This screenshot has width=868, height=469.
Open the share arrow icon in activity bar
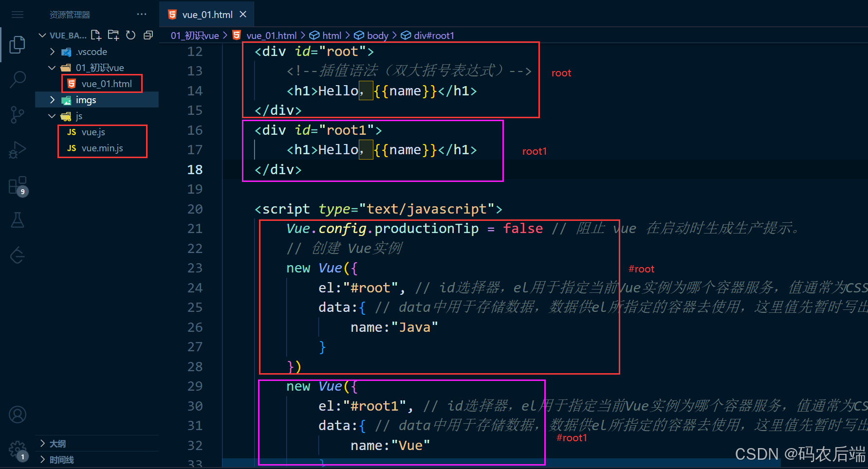click(x=18, y=255)
